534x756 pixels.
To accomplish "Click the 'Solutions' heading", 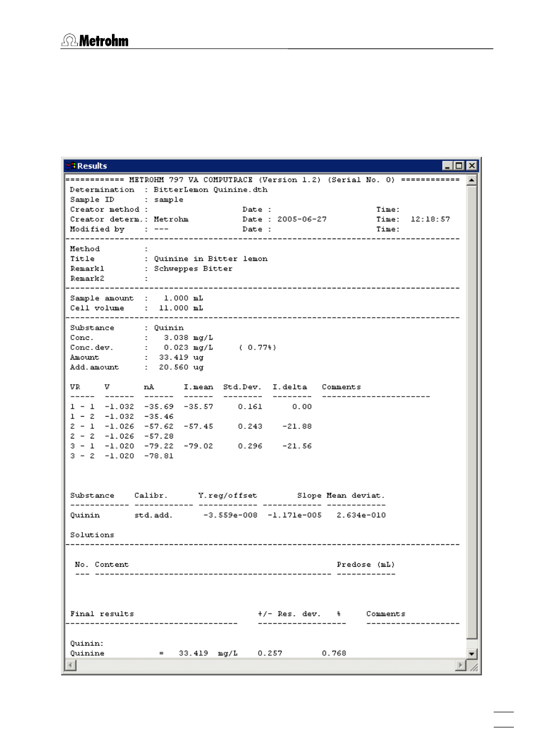I will (x=92, y=535).
